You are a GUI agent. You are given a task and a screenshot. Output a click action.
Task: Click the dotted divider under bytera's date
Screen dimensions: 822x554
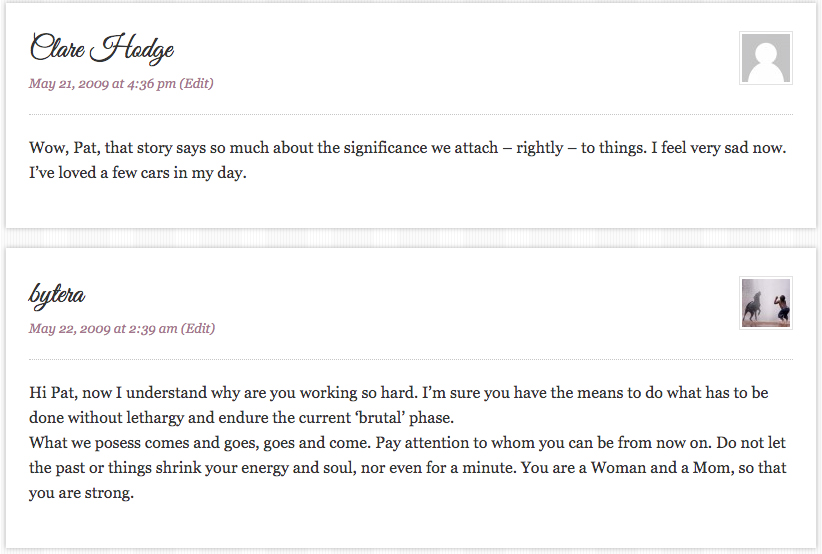click(411, 360)
